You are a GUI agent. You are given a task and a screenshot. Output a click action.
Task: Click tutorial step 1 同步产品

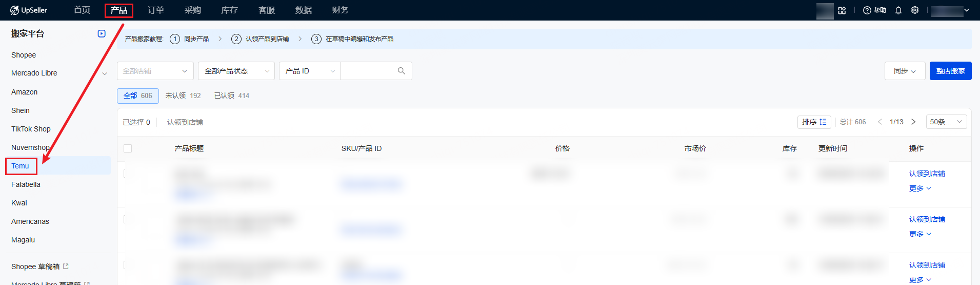click(190, 39)
